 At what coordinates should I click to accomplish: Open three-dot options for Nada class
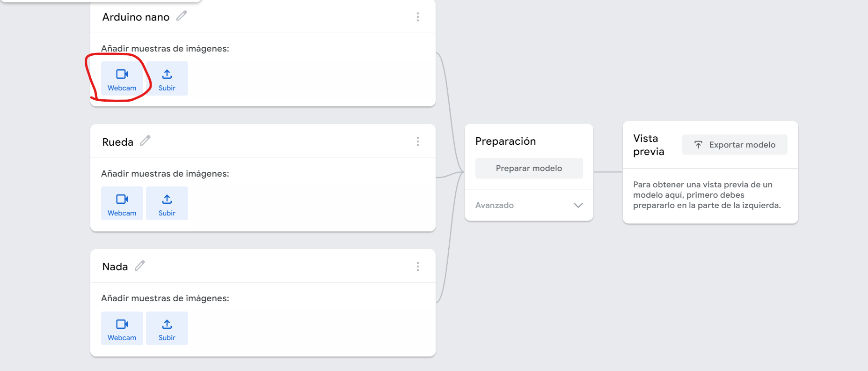(418, 267)
